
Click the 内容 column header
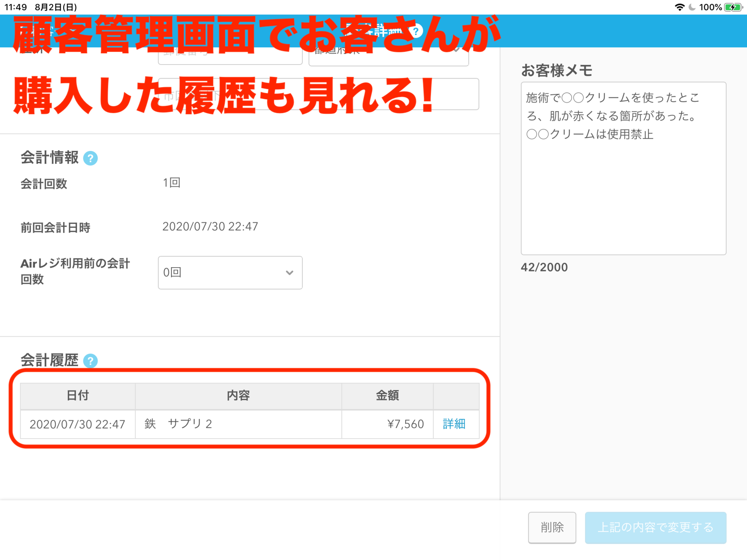click(238, 396)
